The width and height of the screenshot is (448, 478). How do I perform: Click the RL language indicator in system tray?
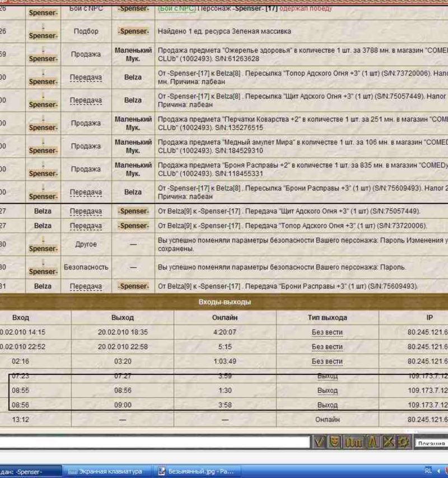click(428, 471)
